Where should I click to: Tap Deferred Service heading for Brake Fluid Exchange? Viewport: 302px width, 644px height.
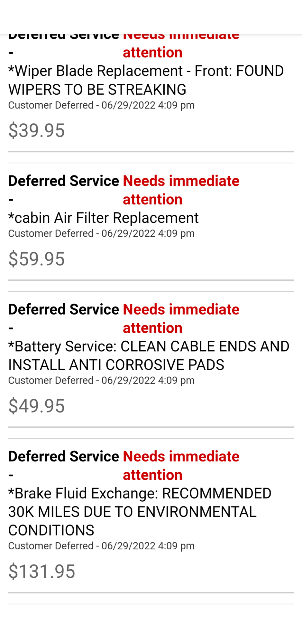[x=64, y=457]
